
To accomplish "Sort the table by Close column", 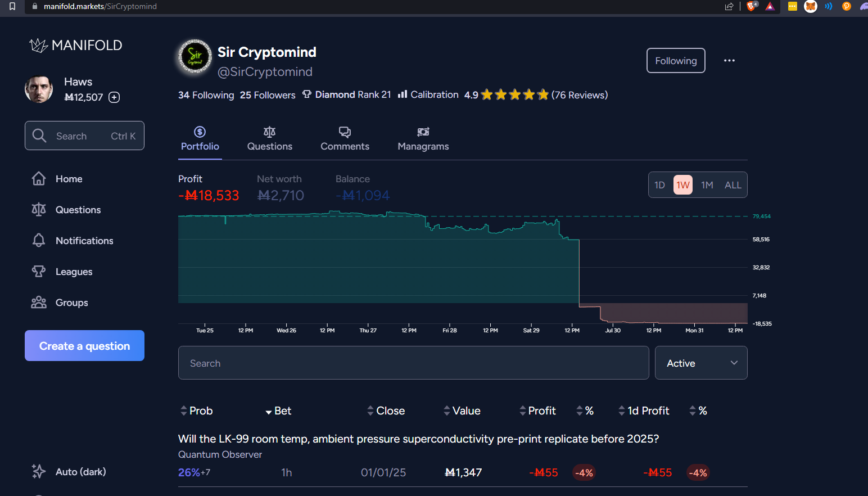I will click(x=386, y=411).
